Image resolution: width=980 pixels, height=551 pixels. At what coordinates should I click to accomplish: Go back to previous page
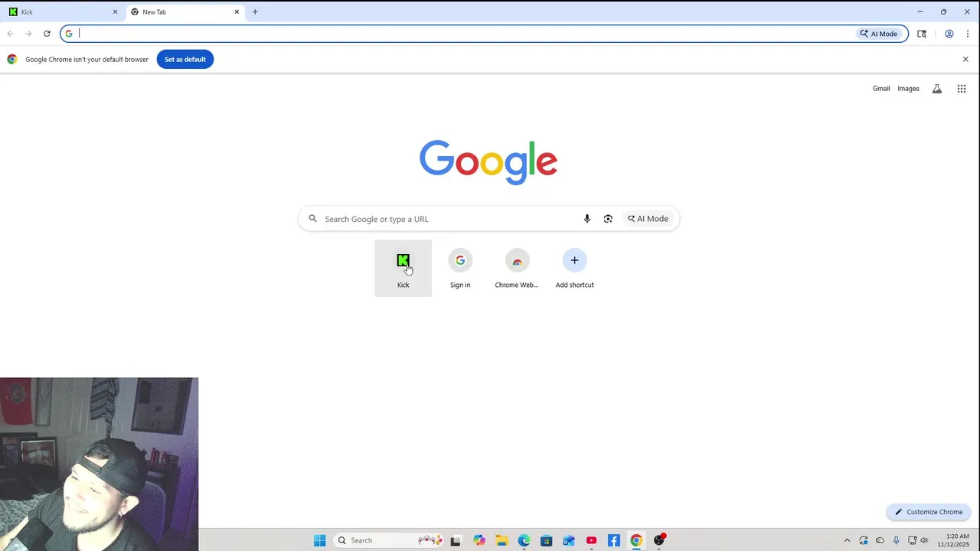(x=10, y=34)
